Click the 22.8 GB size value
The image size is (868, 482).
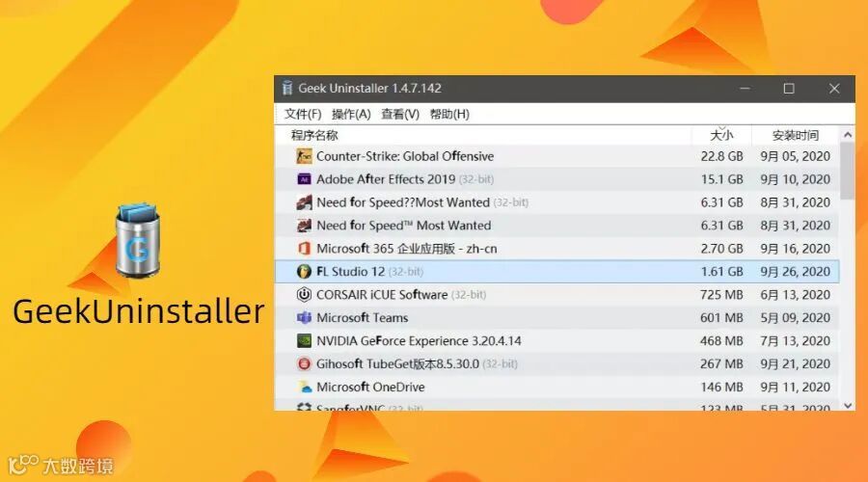click(x=721, y=156)
